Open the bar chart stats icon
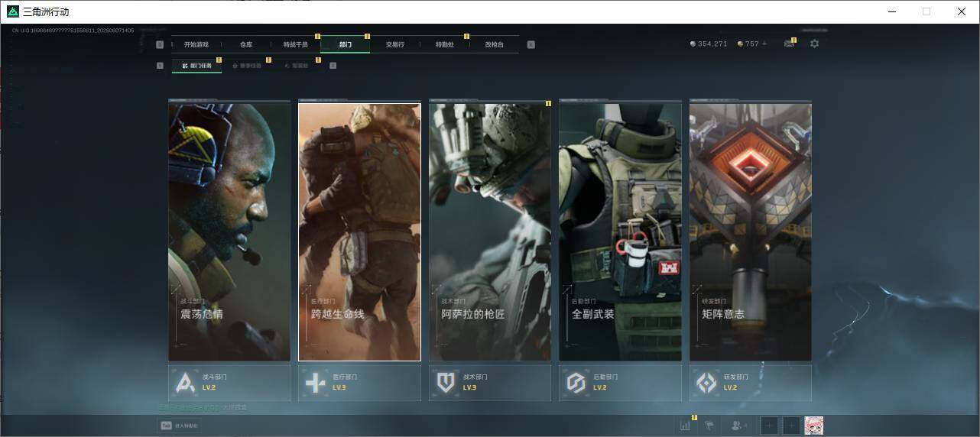This screenshot has height=437, width=980. 685,426
